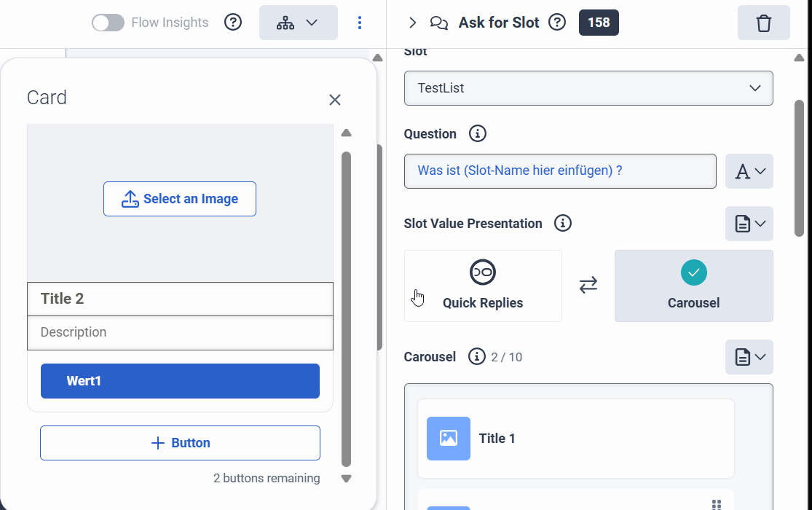Open the flow hierarchy layout dropdown
812x510 pixels.
tap(298, 23)
